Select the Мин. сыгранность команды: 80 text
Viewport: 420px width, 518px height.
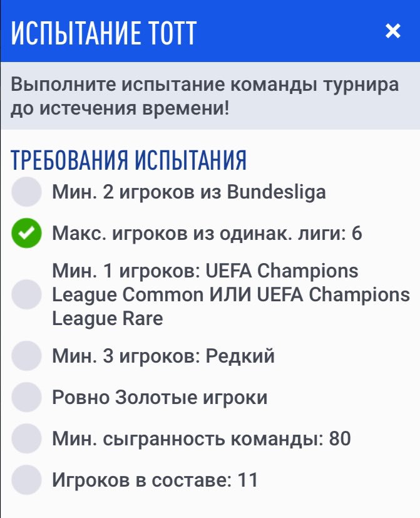[x=201, y=438]
